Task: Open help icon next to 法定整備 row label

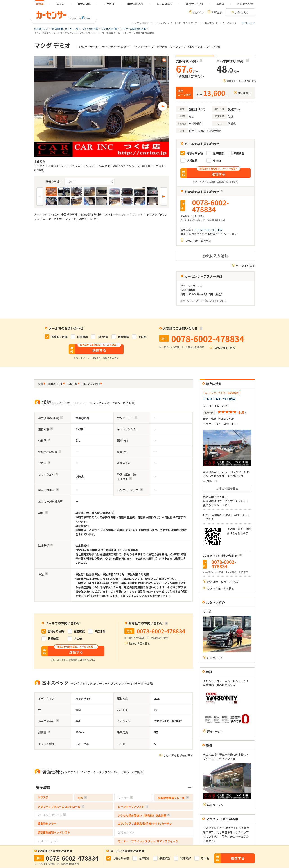Action: pyautogui.click(x=52, y=545)
